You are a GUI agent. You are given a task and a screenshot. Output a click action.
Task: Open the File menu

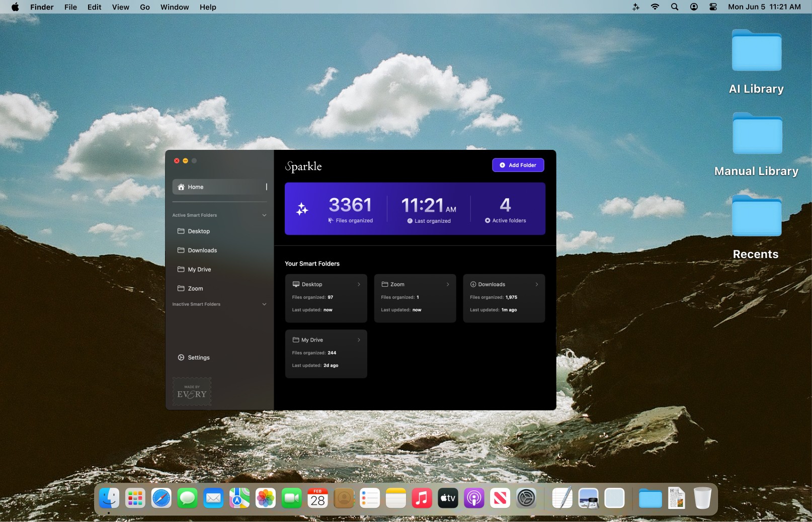coord(70,7)
